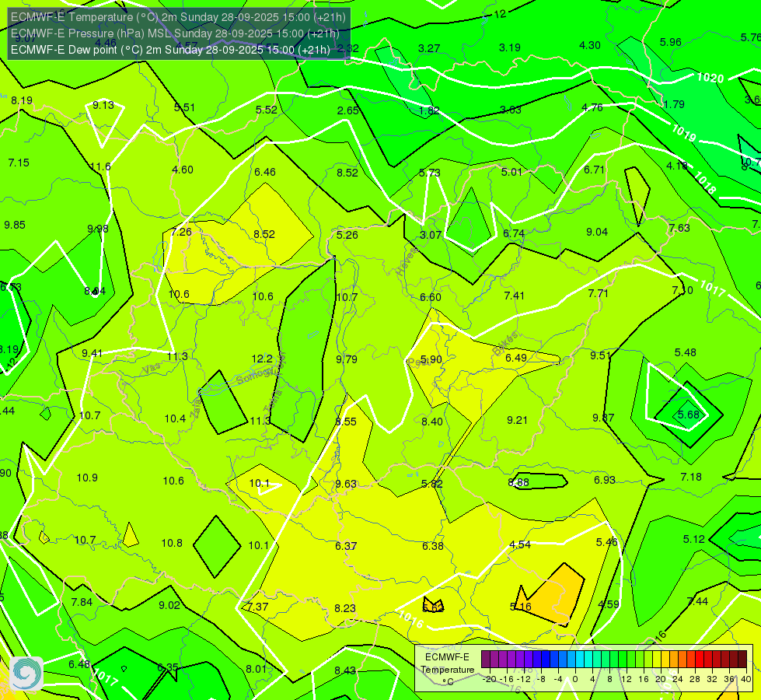The width and height of the screenshot is (761, 700).
Task: Click the 9.51 dew point value
Action: click(600, 355)
